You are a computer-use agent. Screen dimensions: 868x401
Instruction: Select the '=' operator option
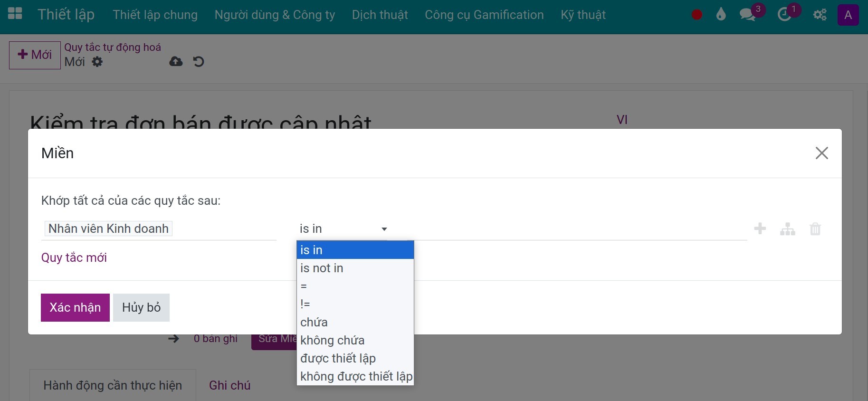tap(355, 286)
